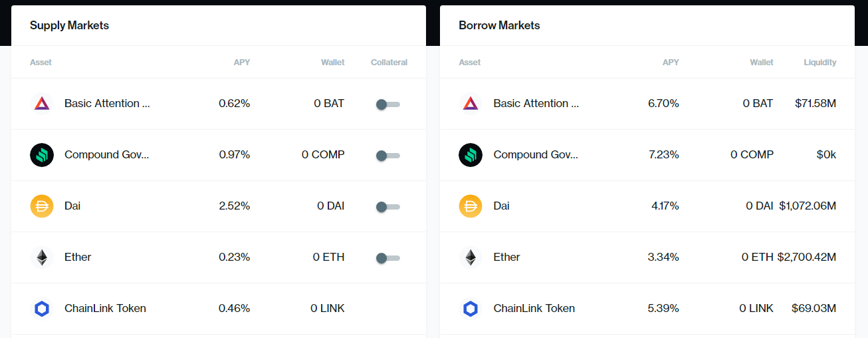Click the ChainLink icon in Borrow Markets
Viewport: 868px width, 338px height.
(471, 309)
